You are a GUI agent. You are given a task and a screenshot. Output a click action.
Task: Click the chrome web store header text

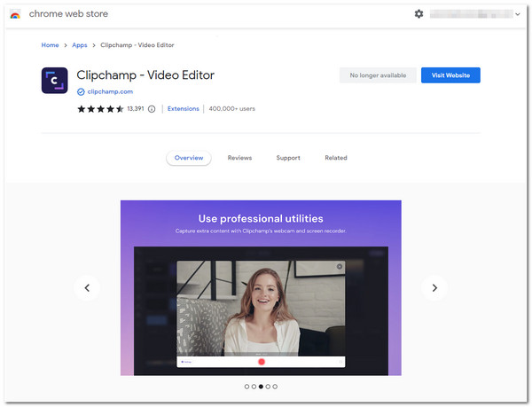tap(68, 14)
